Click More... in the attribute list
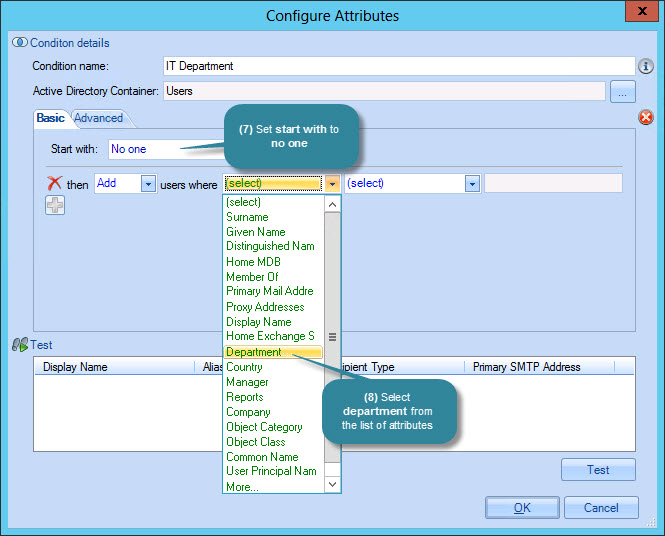 tap(274, 487)
